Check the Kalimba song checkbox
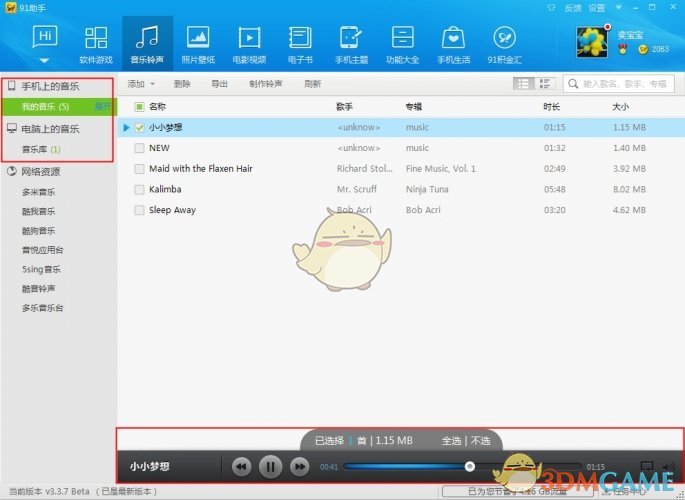Viewport: 685px width, 500px height. click(140, 189)
